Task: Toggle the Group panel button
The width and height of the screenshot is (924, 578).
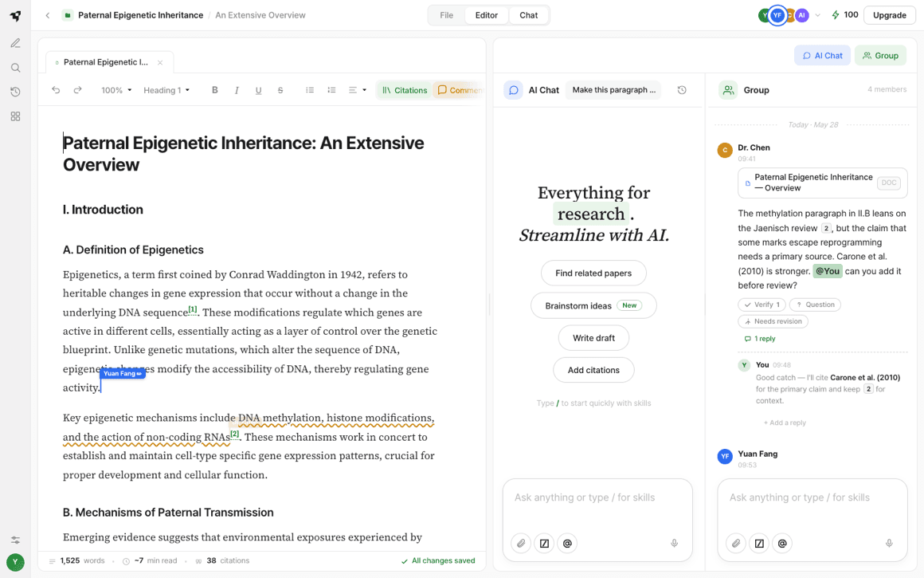Action: click(x=880, y=56)
